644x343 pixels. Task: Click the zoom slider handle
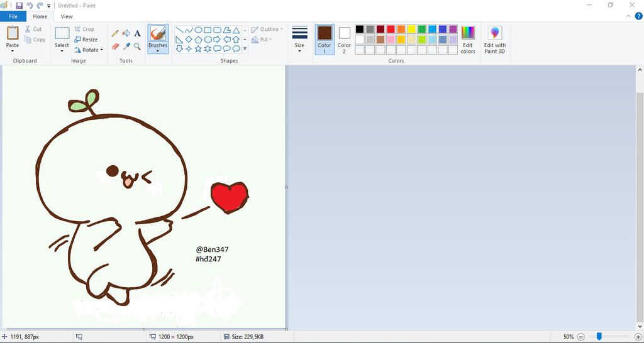(599, 337)
